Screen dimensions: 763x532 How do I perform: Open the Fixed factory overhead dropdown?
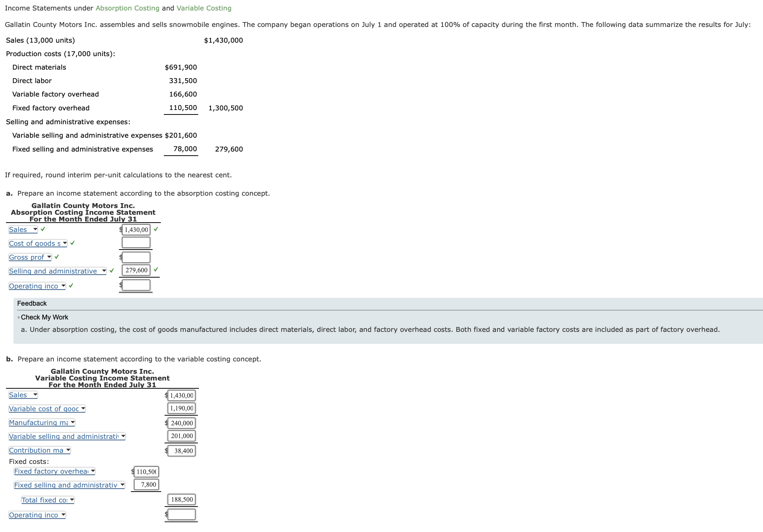click(55, 471)
